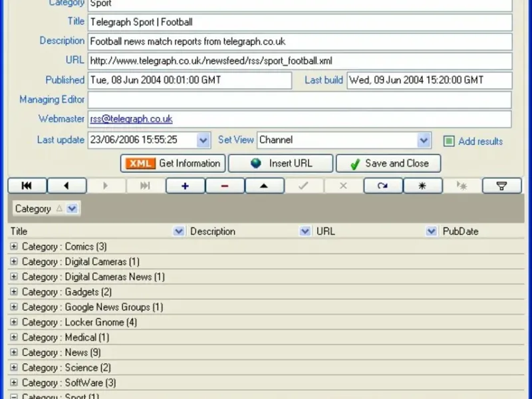
Task: Click the Published date field
Action: pyautogui.click(x=190, y=80)
